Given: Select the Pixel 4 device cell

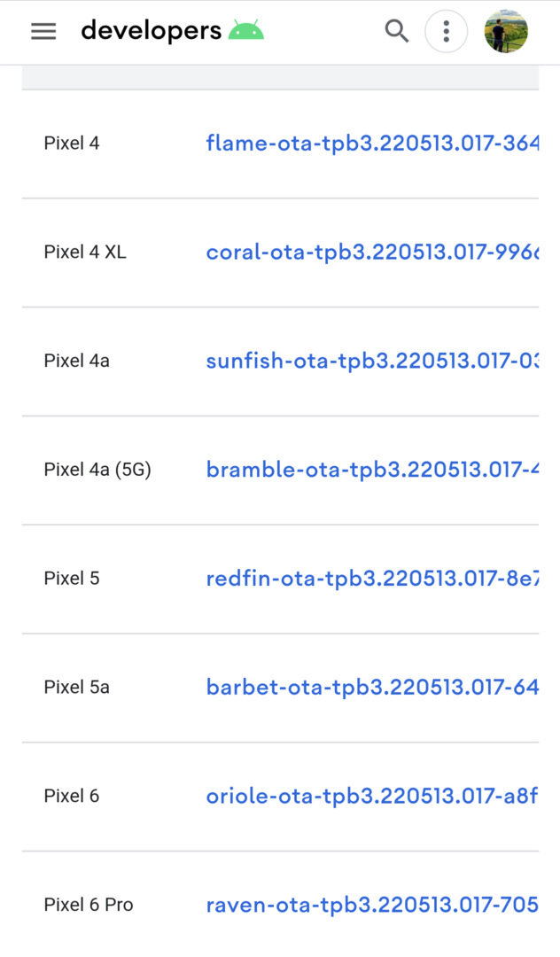Looking at the screenshot, I should [72, 144].
